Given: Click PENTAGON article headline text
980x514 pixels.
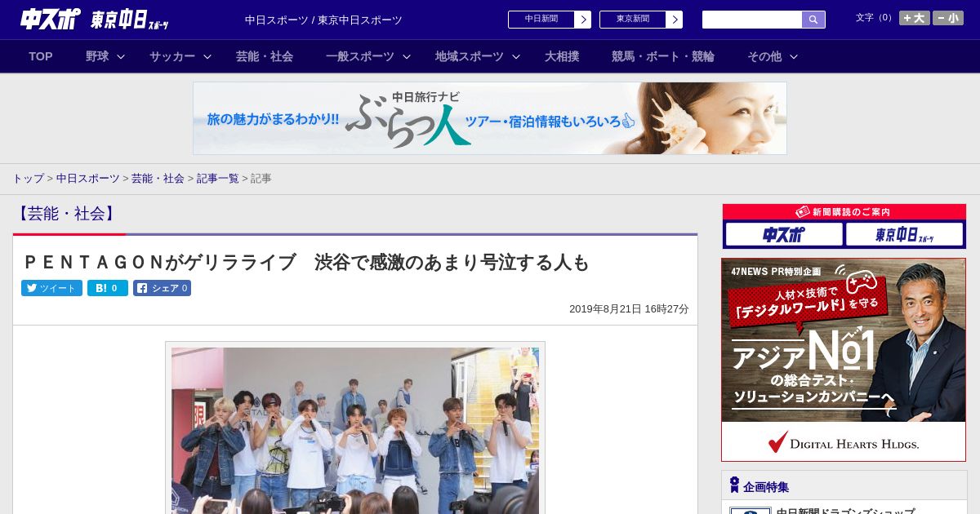Looking at the screenshot, I should [x=305, y=263].
